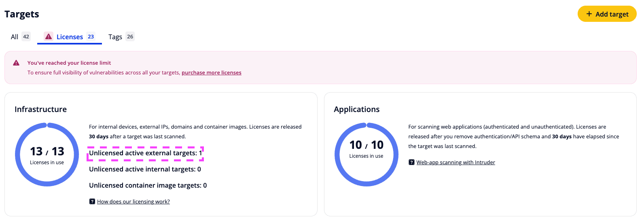
Task: Click the Applications 10 / 10 license ring
Action: click(x=366, y=154)
